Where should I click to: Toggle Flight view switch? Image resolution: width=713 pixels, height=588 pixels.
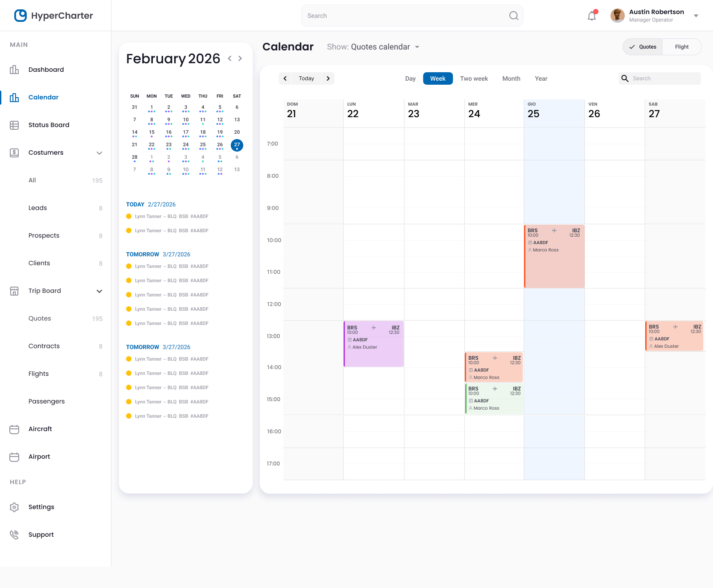pos(682,47)
